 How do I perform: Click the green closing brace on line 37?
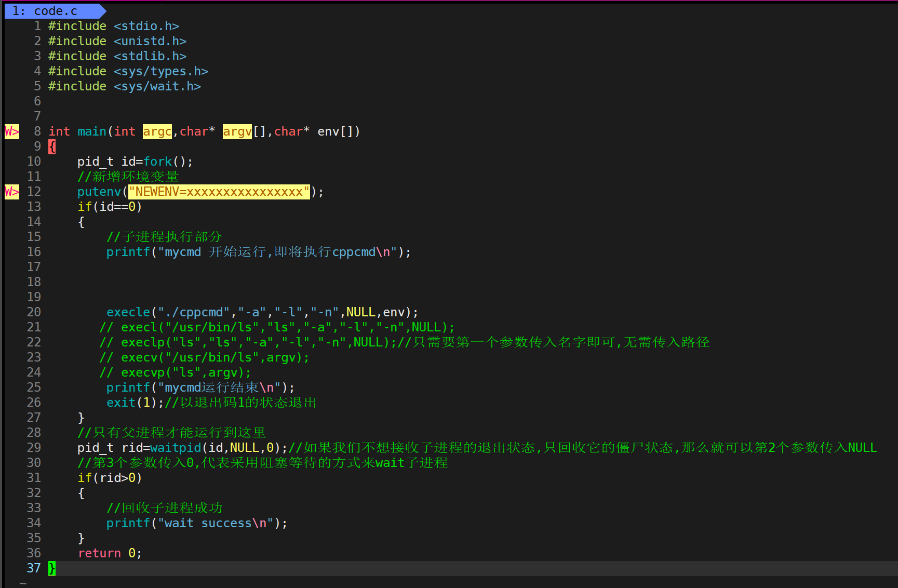coord(52,568)
